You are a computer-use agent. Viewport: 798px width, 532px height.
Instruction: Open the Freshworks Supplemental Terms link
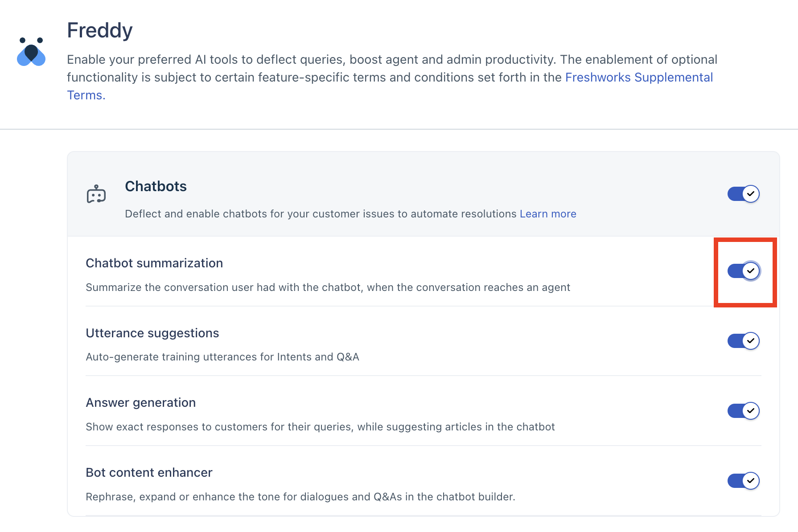[638, 78]
